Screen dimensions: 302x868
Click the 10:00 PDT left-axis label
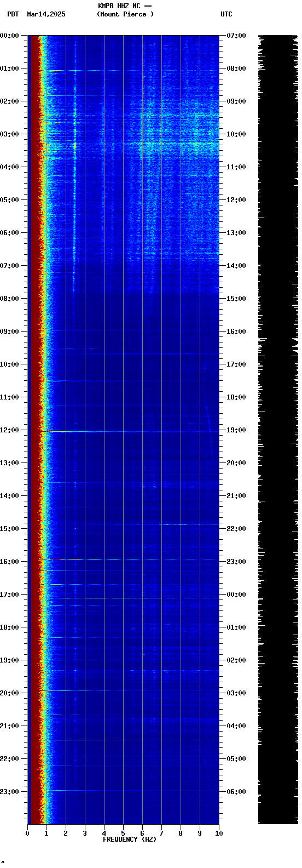click(x=9, y=364)
